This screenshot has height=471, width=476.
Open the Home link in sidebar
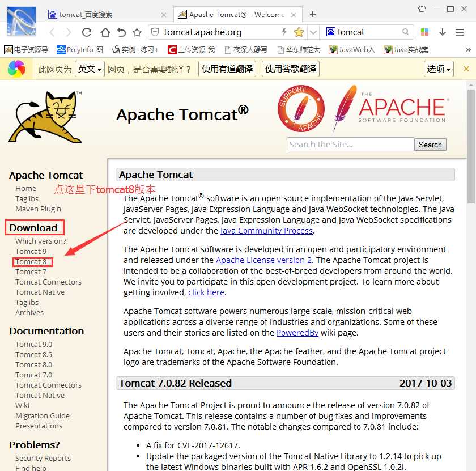[x=26, y=188]
